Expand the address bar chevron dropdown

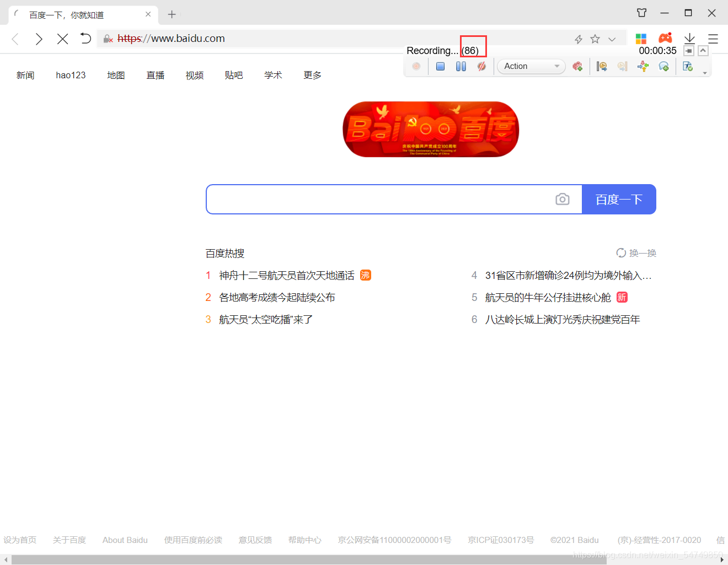coord(612,39)
